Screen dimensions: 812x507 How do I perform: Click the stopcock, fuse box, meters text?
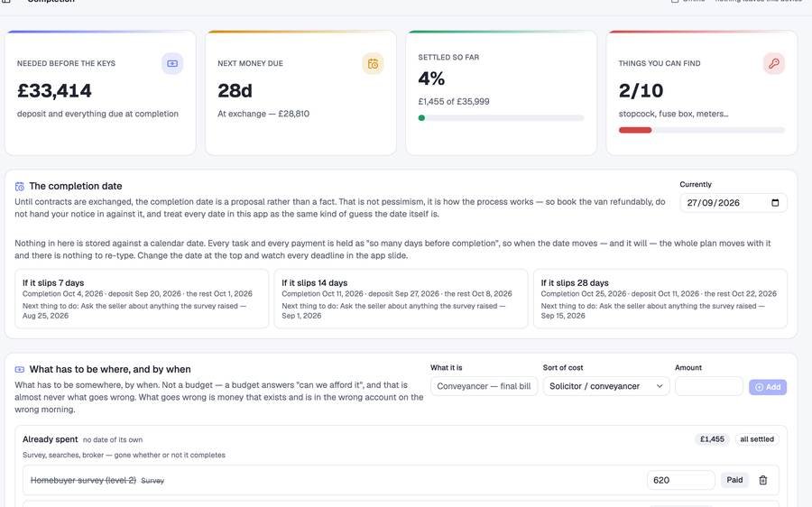[673, 114]
